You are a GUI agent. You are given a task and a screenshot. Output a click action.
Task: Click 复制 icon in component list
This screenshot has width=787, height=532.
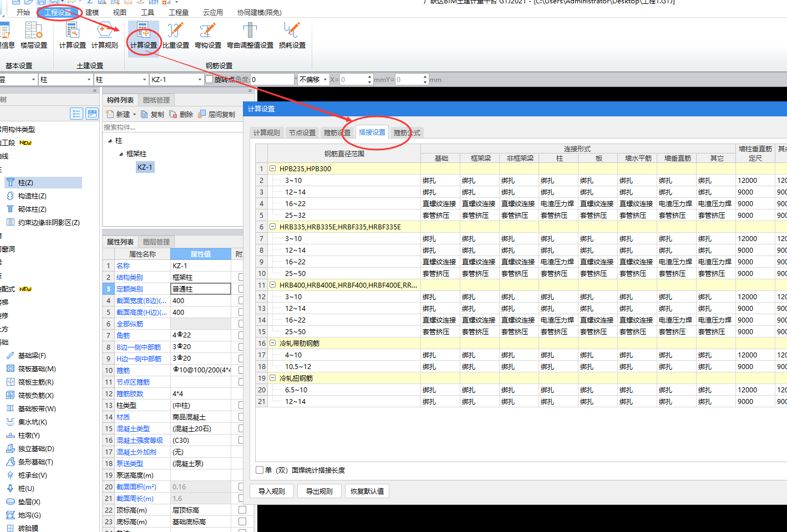coord(144,114)
